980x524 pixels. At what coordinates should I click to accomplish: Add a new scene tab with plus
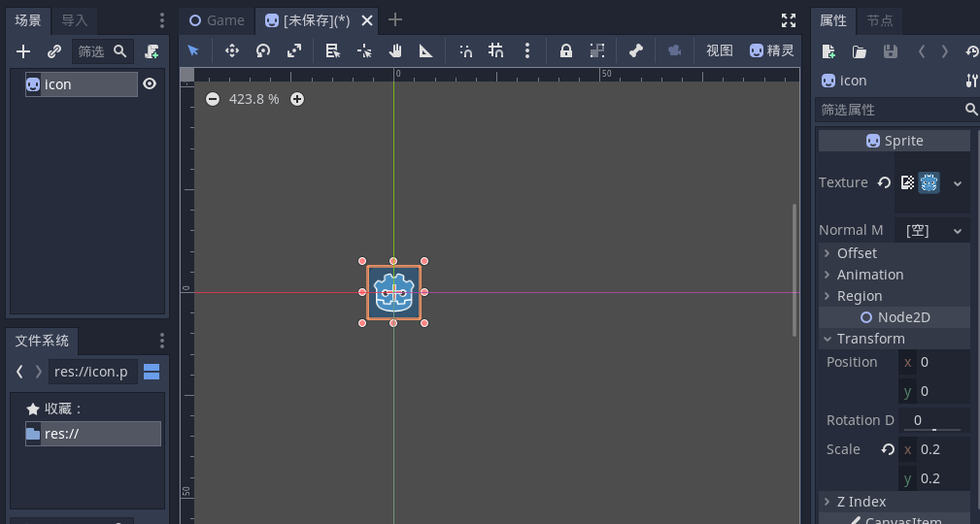pos(395,20)
